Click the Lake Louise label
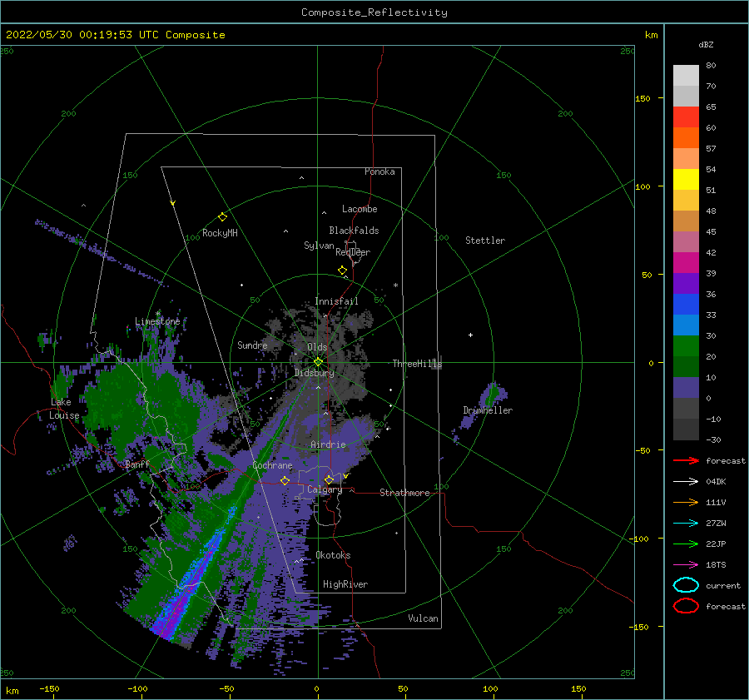 pyautogui.click(x=64, y=409)
